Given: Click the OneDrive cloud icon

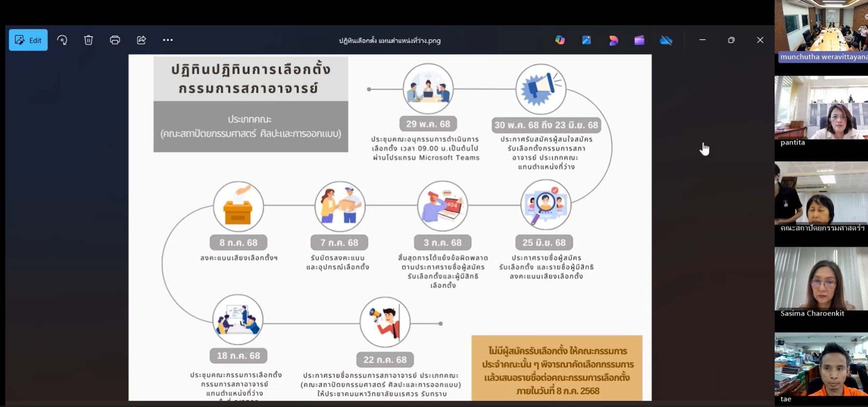Looking at the screenshot, I should pos(666,40).
